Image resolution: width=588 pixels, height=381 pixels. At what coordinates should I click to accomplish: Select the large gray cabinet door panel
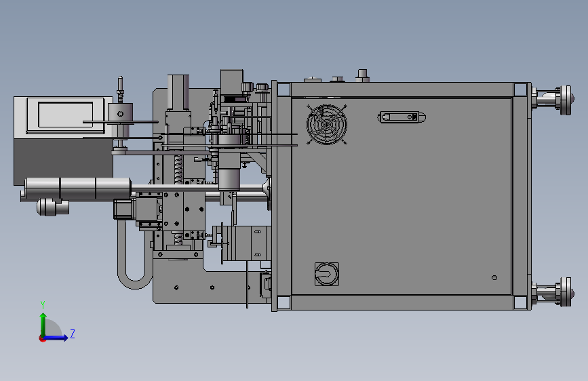(x=401, y=196)
